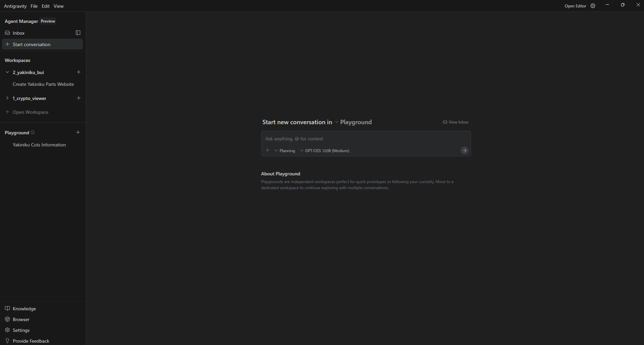Open settings gear in title bar

(593, 6)
